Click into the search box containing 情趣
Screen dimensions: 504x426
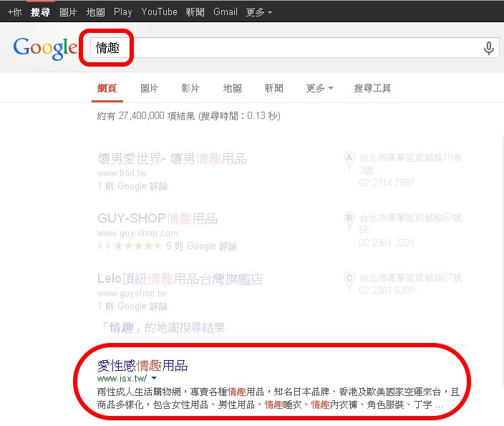[x=294, y=48]
